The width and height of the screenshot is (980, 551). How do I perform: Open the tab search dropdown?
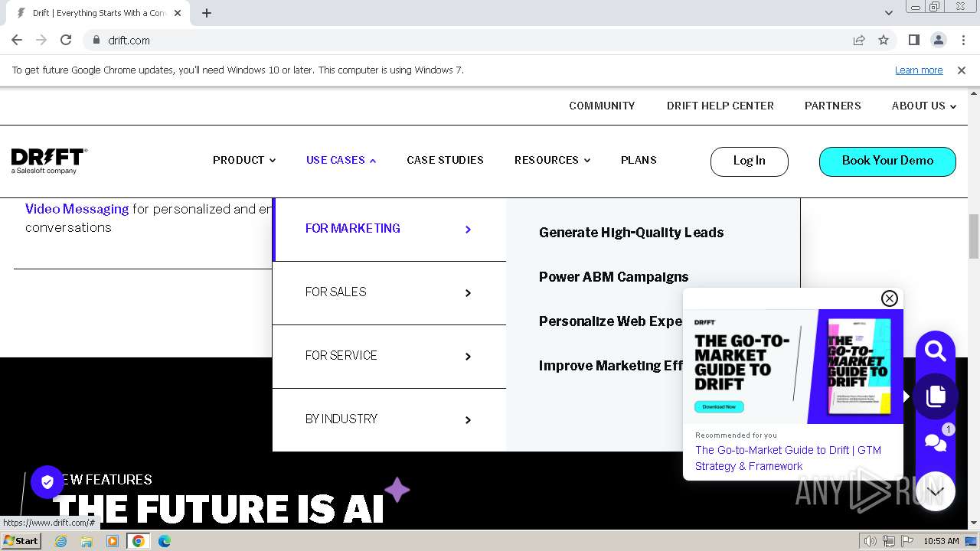[x=889, y=13]
